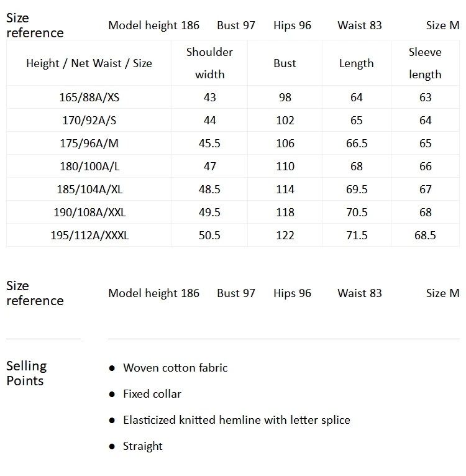Click Model height 186 in top header
The image size is (466, 476).
[153, 25]
